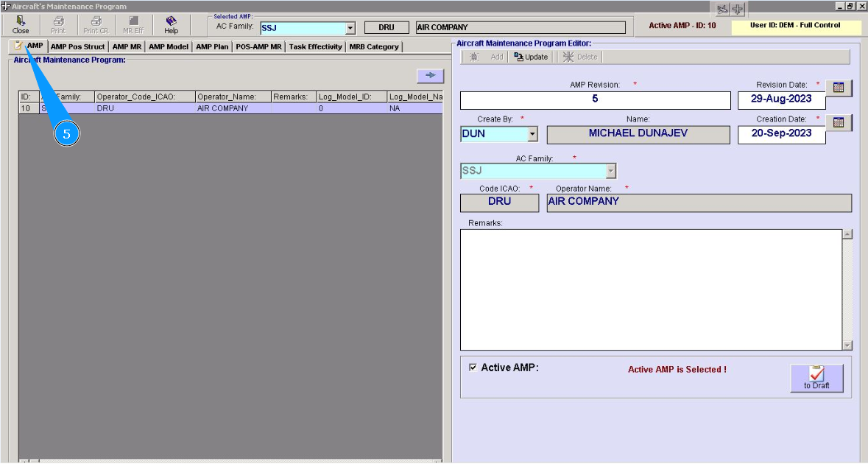This screenshot has width=868, height=464.
Task: Open the grayed AC Family dropdown in the editor
Action: pos(610,170)
